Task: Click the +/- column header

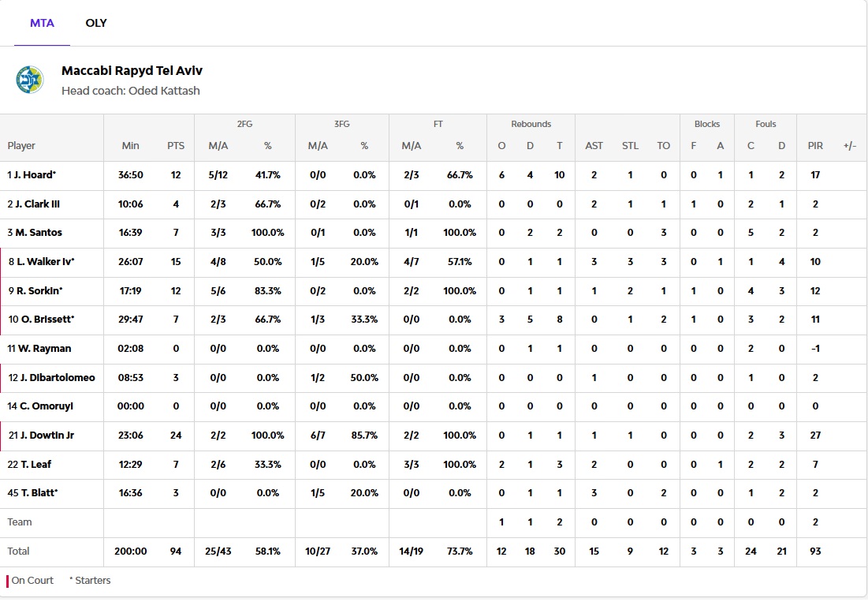Action: coord(849,146)
